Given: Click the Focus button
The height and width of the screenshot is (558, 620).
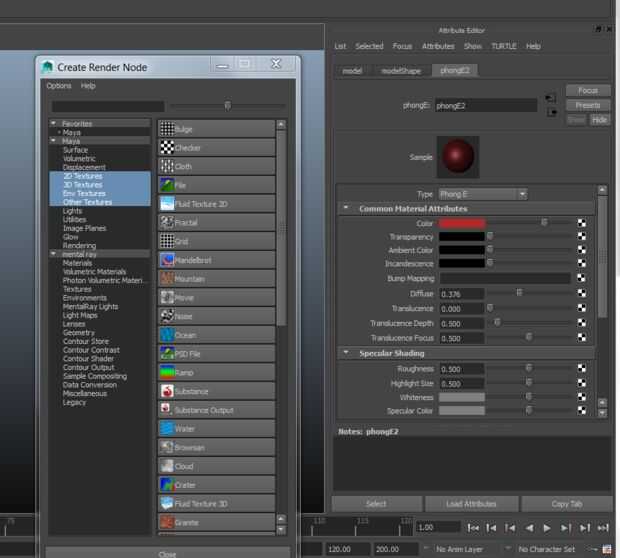Looking at the screenshot, I should click(x=588, y=91).
